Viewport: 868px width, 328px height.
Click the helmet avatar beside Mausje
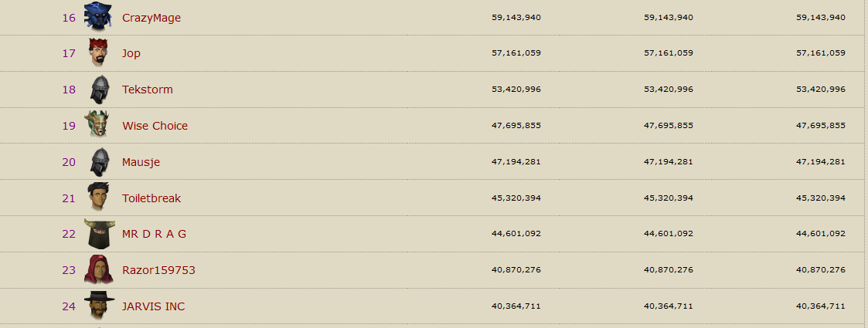point(98,162)
